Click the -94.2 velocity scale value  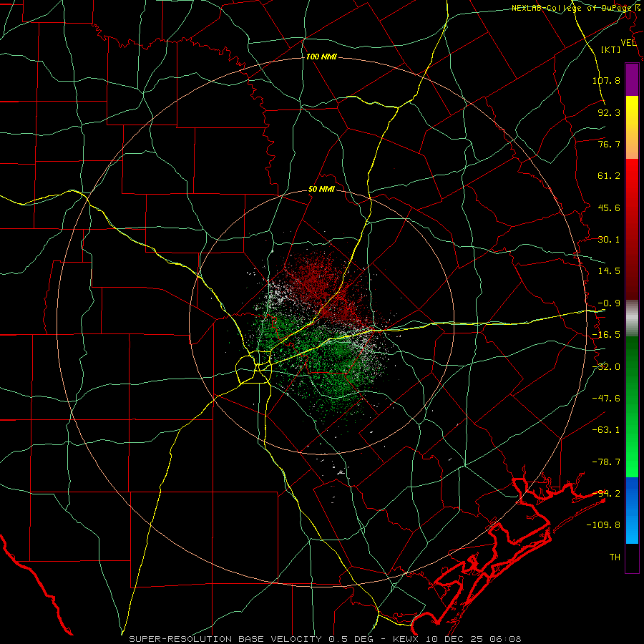tap(606, 494)
